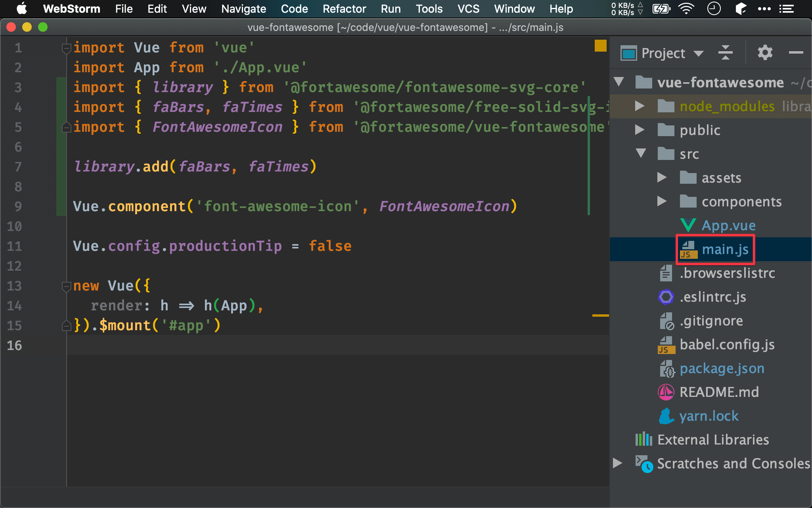
Task: Click 'library' in library.add call
Action: [x=104, y=167]
